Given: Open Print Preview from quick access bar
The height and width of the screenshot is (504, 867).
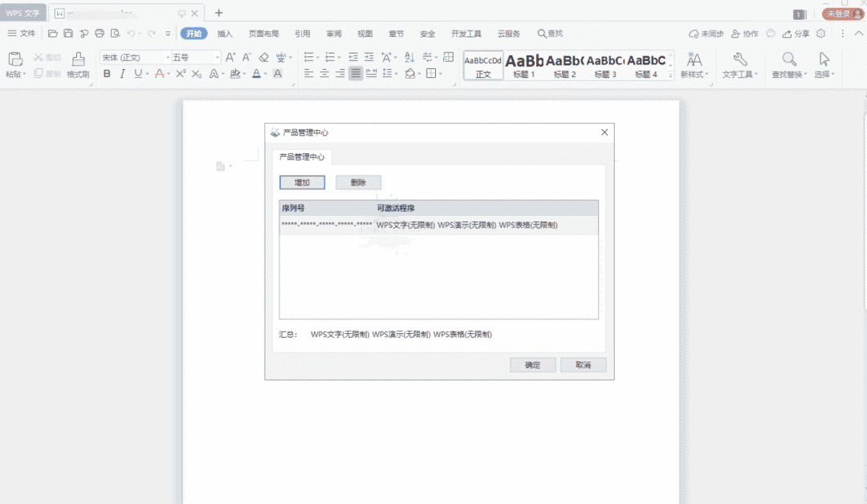Looking at the screenshot, I should [115, 34].
